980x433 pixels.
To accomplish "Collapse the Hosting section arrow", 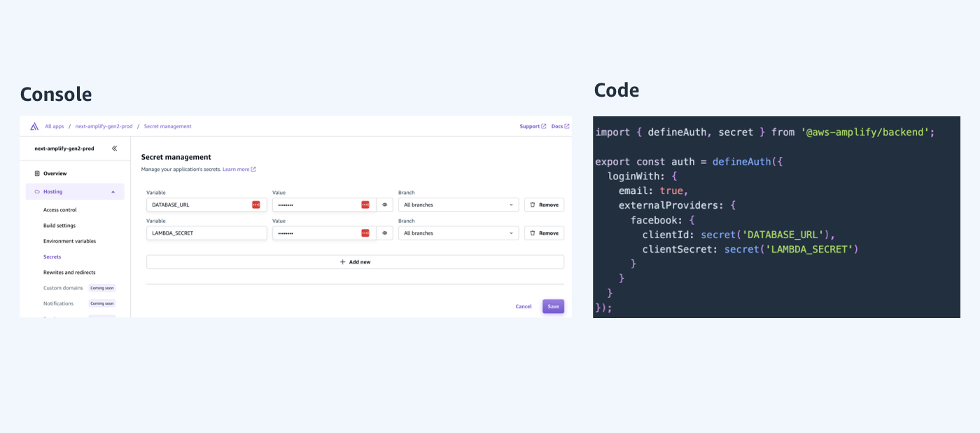I will [x=113, y=191].
